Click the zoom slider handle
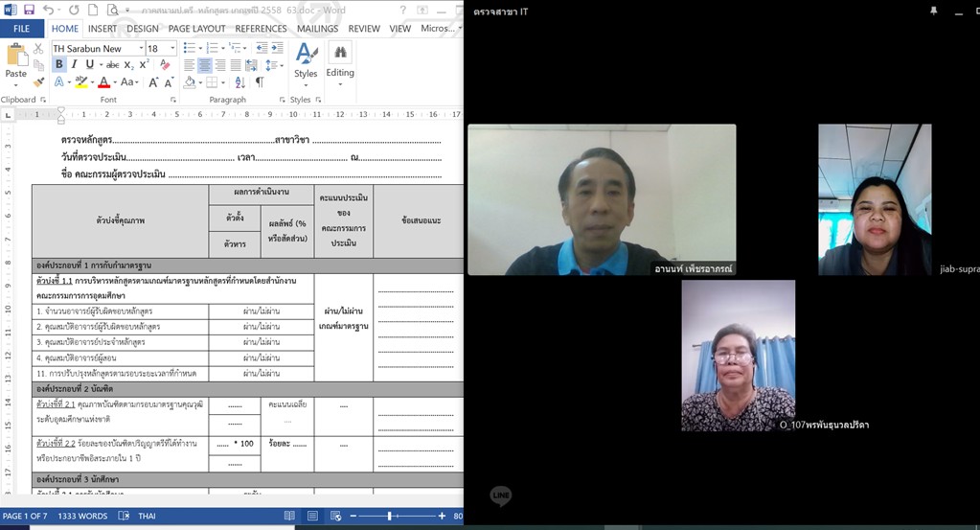This screenshot has height=530, width=980. (389, 516)
